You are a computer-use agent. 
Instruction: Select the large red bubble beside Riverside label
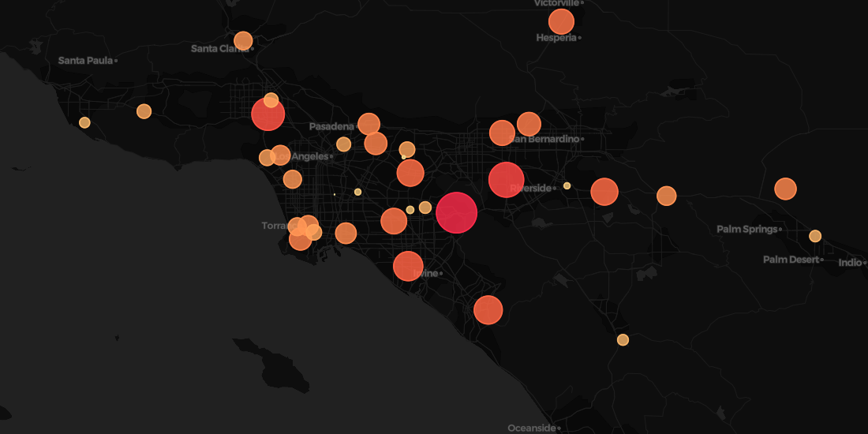pyautogui.click(x=506, y=180)
